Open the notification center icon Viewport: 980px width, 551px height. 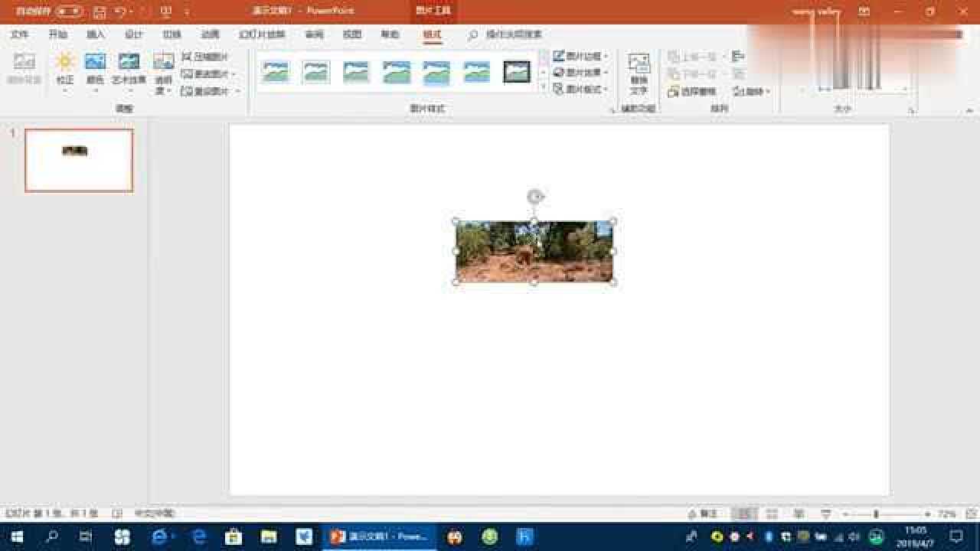click(x=956, y=536)
